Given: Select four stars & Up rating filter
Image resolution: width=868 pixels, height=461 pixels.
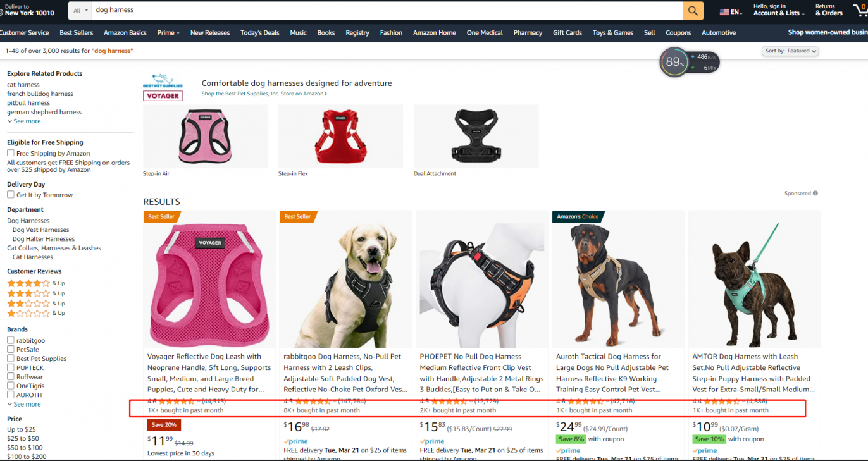Looking at the screenshot, I should 36,283.
